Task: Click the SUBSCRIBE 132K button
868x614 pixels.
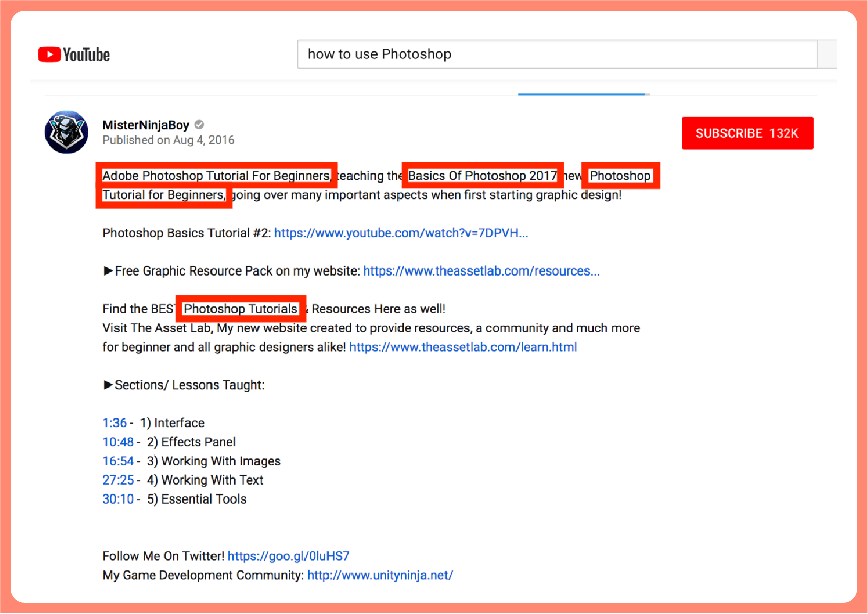Action: point(747,133)
